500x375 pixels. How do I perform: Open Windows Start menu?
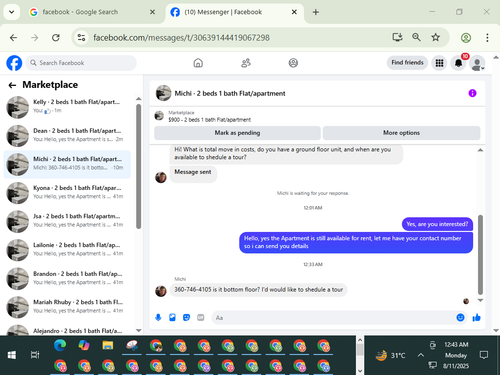[12, 355]
